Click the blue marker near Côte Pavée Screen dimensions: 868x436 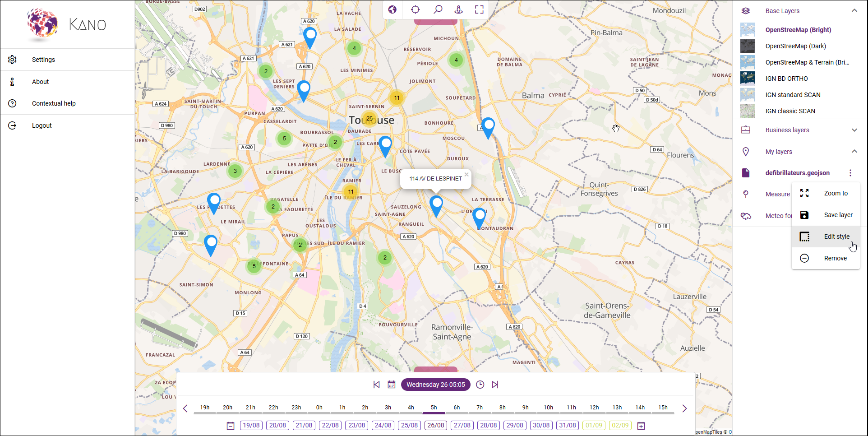coord(385,146)
